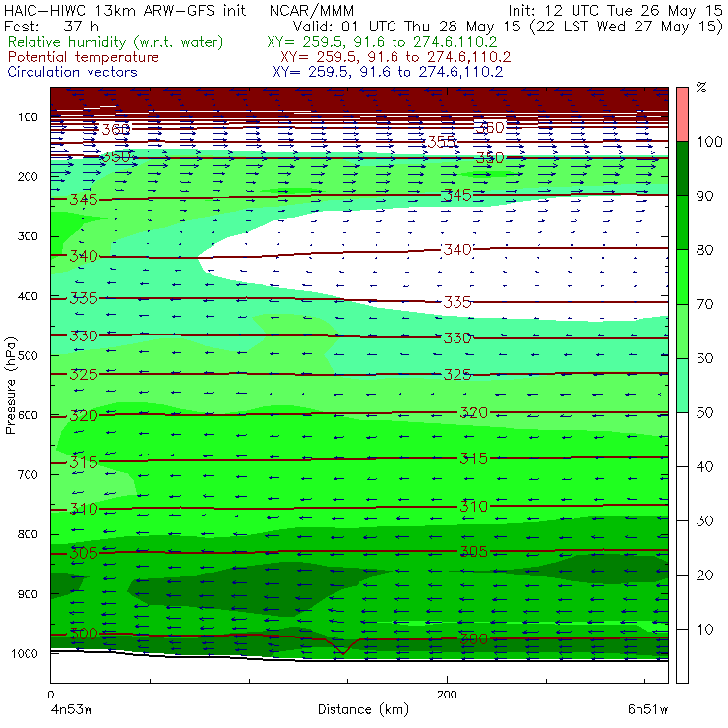
Task: Click the '800' pressure axis tick label
Action: tap(28, 534)
